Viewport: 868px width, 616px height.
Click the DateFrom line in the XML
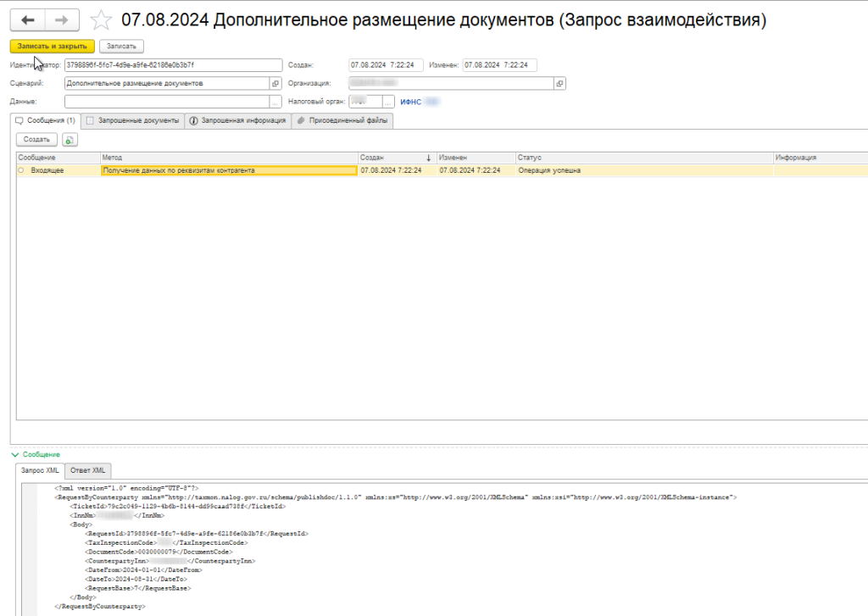coord(143,570)
